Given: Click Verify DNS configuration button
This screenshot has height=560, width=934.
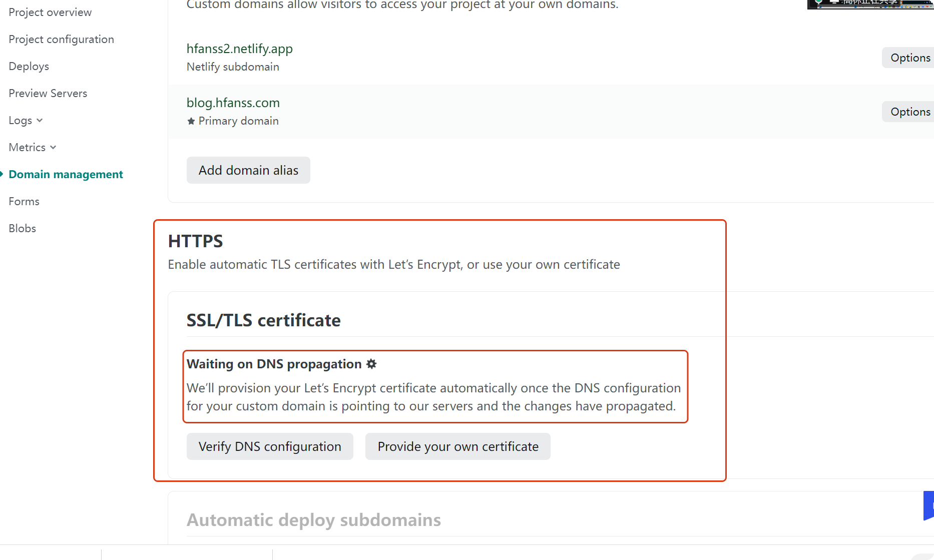Looking at the screenshot, I should coord(270,446).
